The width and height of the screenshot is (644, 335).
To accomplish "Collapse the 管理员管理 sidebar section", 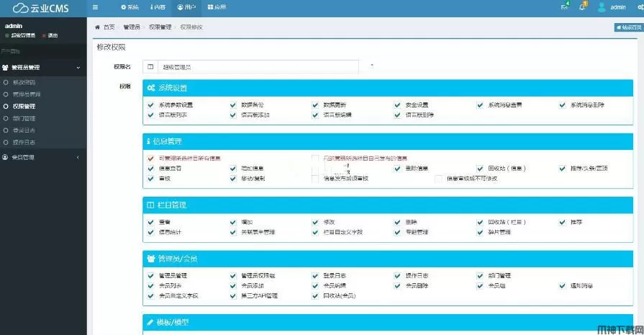I will pos(43,68).
